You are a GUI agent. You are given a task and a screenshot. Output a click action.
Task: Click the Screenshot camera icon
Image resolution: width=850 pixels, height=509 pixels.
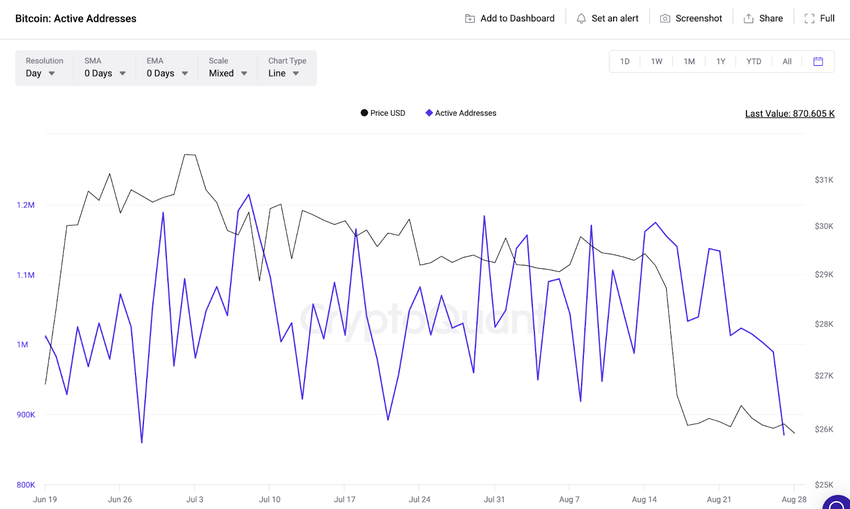coord(665,19)
